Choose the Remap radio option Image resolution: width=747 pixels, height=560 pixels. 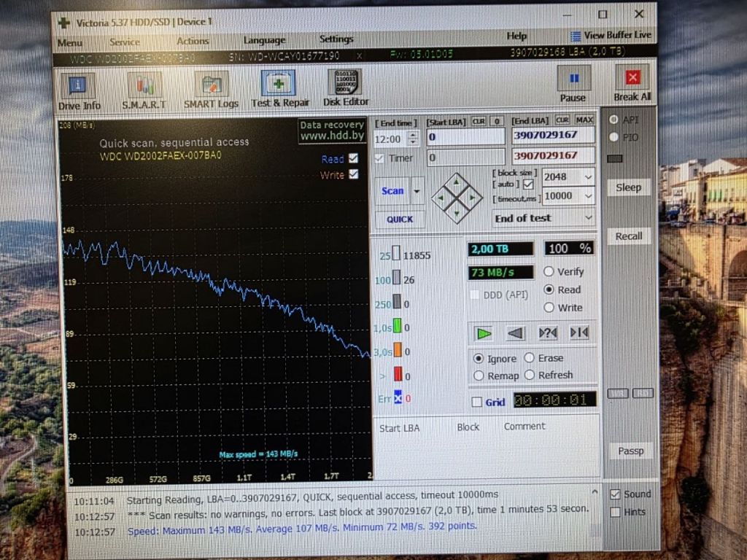click(479, 376)
